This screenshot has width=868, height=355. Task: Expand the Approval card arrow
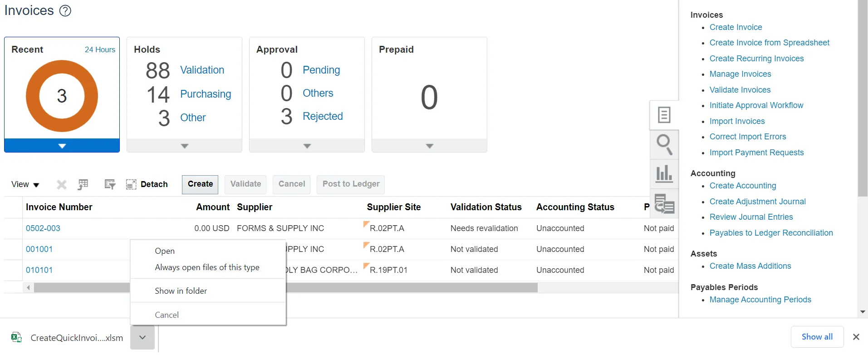click(x=307, y=146)
